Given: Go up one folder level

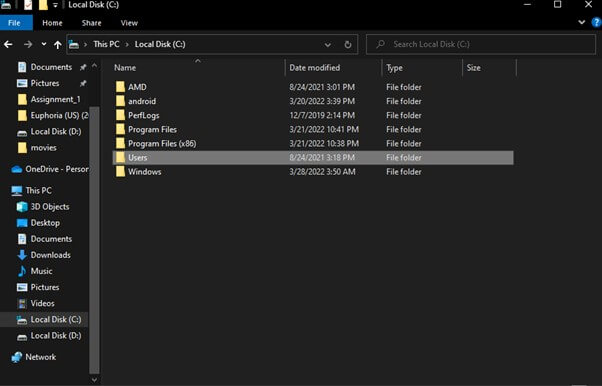Looking at the screenshot, I should (x=58, y=45).
